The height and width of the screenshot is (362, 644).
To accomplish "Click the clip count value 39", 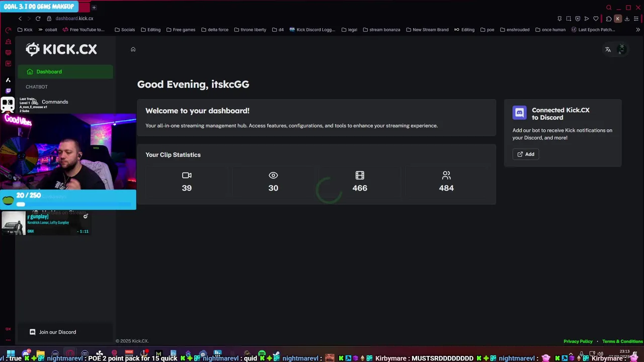I will point(187,188).
